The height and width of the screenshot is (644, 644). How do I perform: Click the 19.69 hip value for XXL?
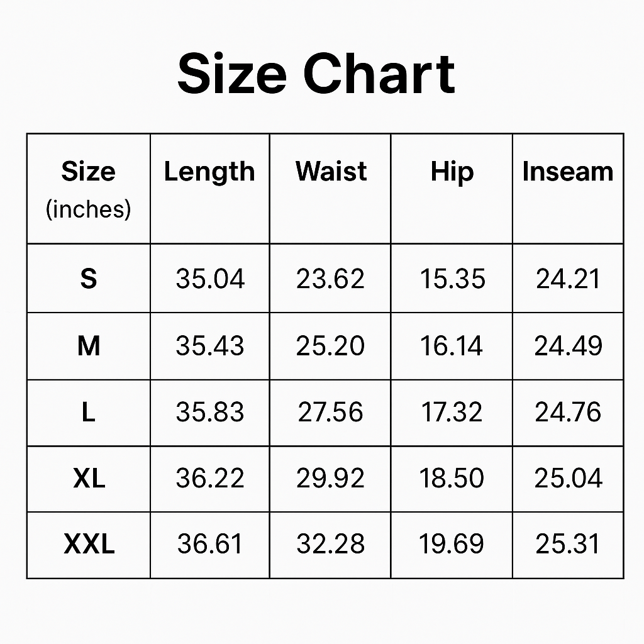click(452, 545)
